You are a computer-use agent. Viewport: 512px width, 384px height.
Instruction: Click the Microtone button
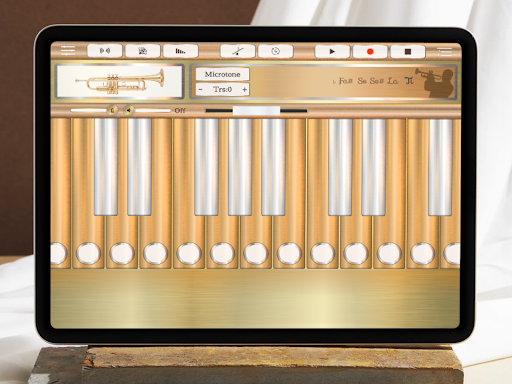(222, 74)
